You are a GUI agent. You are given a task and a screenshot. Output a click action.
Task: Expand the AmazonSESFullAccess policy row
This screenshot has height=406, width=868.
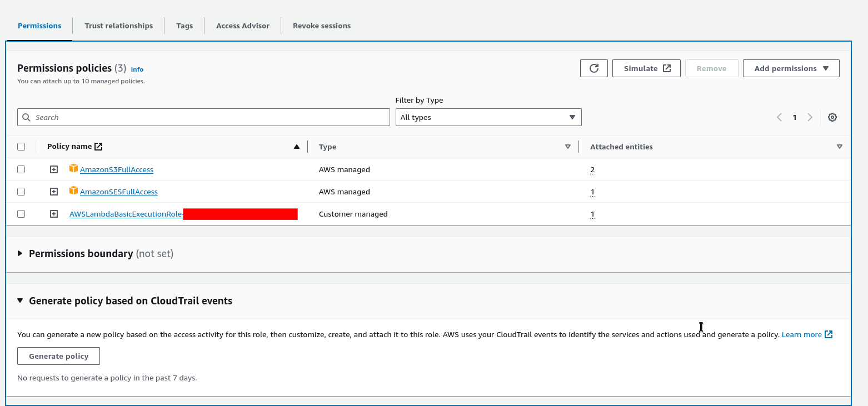(x=54, y=192)
